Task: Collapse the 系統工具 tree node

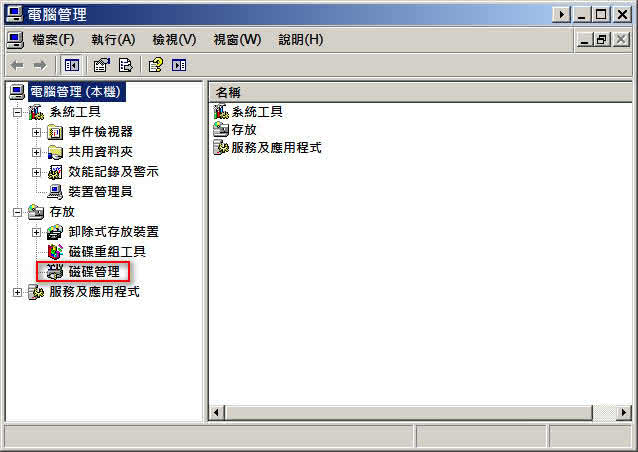Action: pyautogui.click(x=17, y=112)
